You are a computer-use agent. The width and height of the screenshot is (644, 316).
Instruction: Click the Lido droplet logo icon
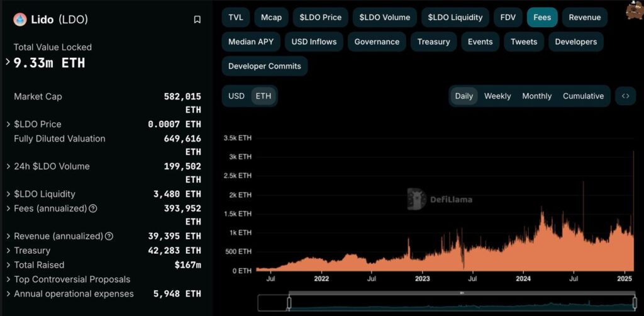click(x=20, y=20)
